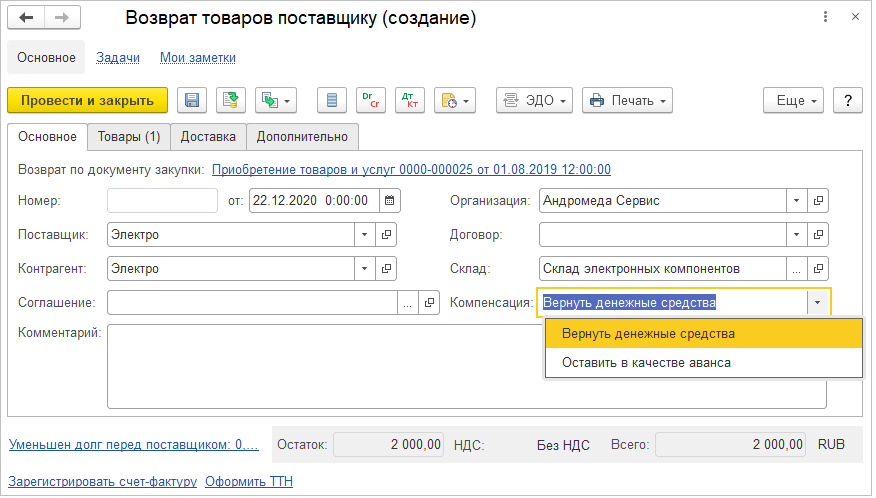Expand the Поставщик dropdown arrow
Screen dimensions: 876x498
coord(363,234)
